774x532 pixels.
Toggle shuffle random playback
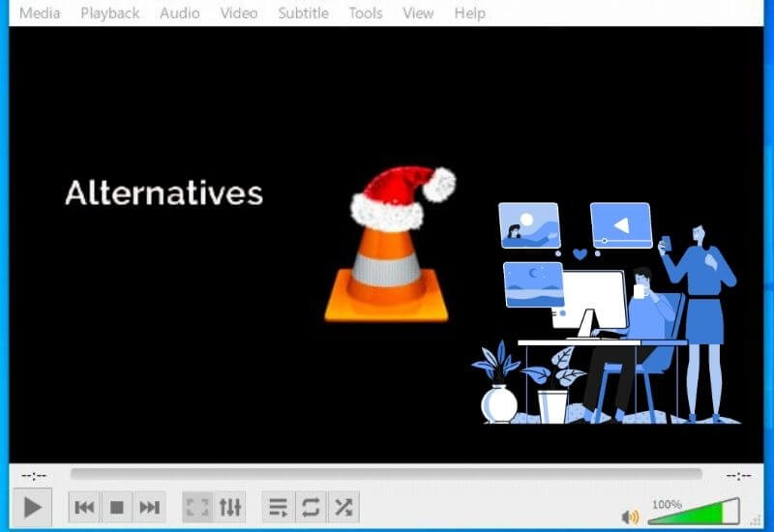coord(342,507)
